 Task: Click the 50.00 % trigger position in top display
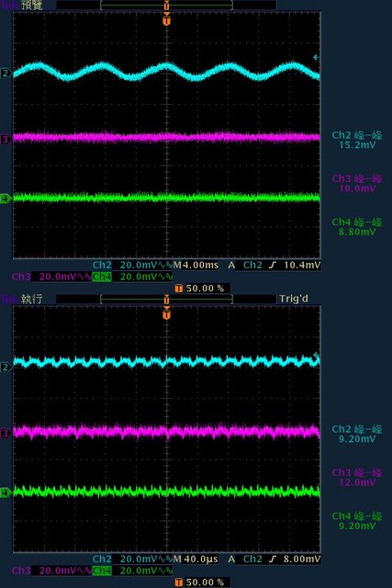tap(200, 288)
